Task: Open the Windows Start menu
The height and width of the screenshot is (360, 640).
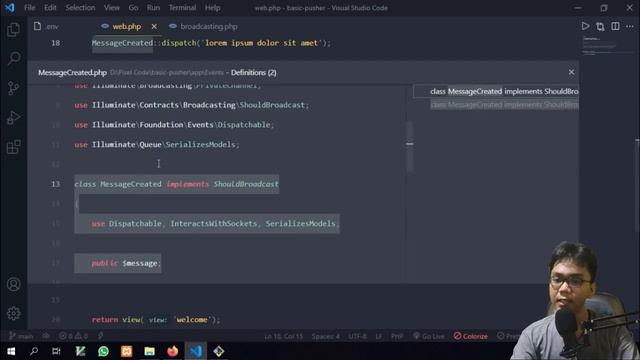Action: click(x=11, y=351)
